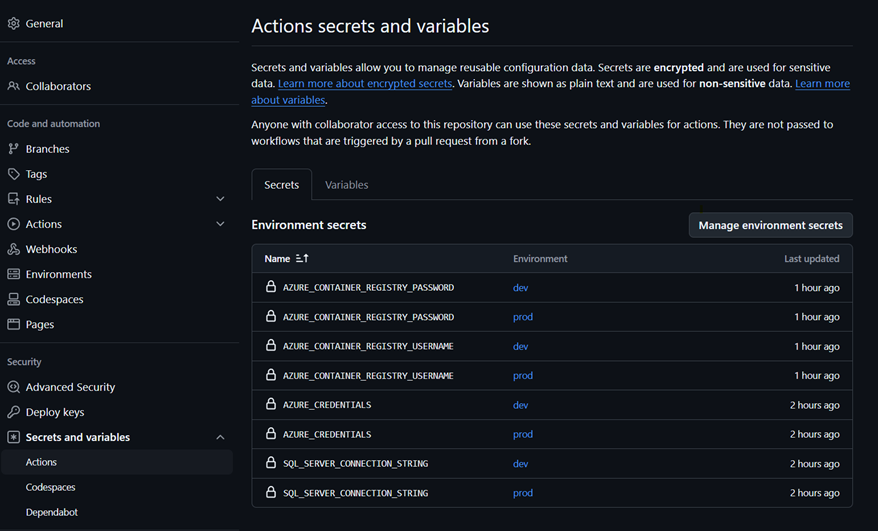This screenshot has height=531, width=878.
Task: Click lock icon for prod AZURE_CONTAINER_REGISTRY_PASSWORD
Action: (x=271, y=316)
